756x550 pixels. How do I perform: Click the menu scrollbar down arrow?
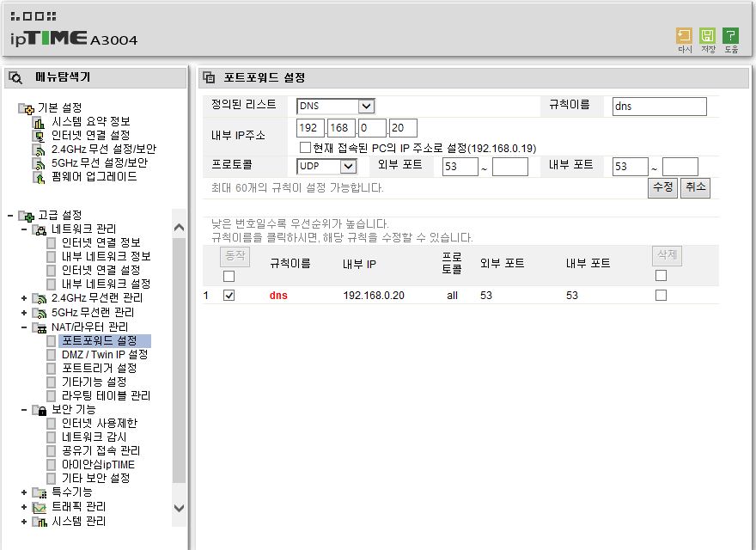pos(179,508)
